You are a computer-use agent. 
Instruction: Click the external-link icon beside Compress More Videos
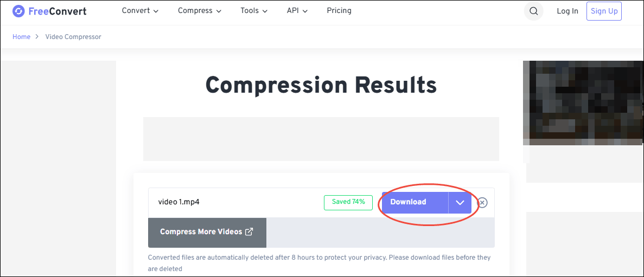click(249, 232)
